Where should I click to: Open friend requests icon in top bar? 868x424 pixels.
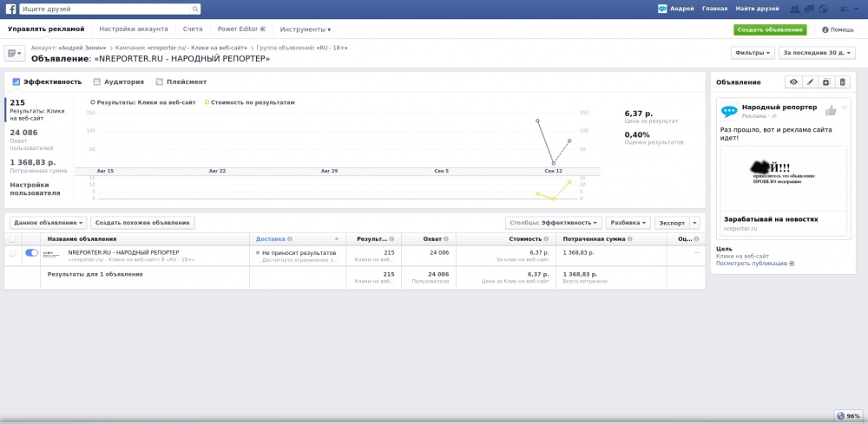(x=794, y=9)
